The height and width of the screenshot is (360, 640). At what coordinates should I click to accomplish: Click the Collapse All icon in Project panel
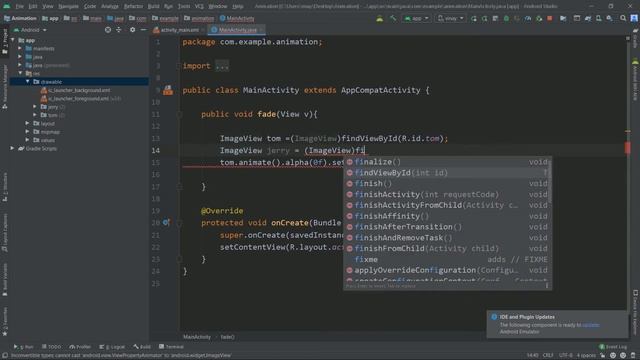[x=119, y=30]
